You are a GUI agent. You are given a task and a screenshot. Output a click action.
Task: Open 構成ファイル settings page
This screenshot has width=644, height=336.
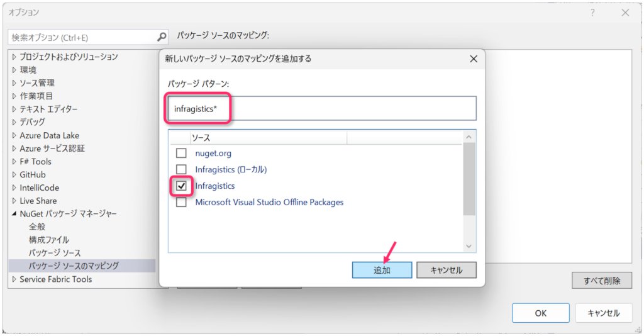49,240
